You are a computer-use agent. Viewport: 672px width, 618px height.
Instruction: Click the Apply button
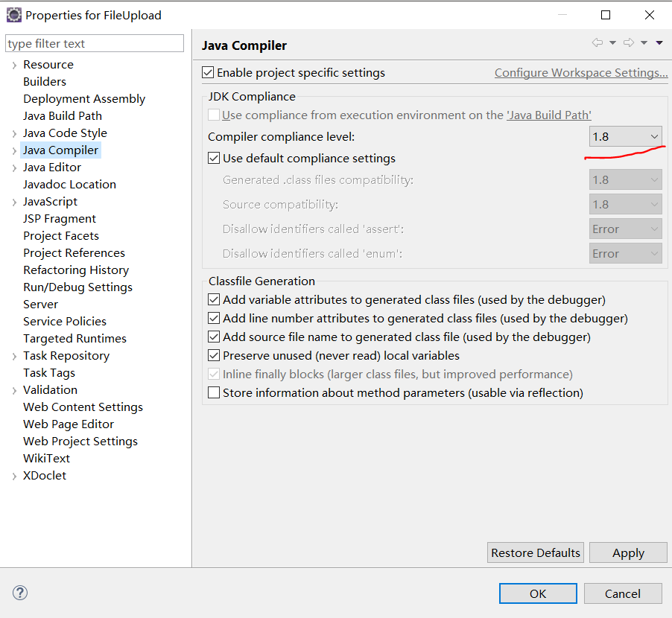click(x=628, y=552)
